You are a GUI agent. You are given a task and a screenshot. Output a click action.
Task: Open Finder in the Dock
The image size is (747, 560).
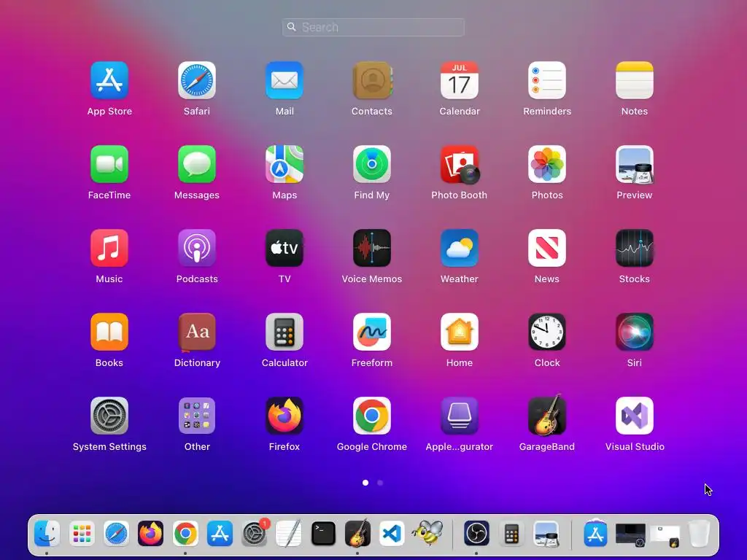tap(47, 533)
